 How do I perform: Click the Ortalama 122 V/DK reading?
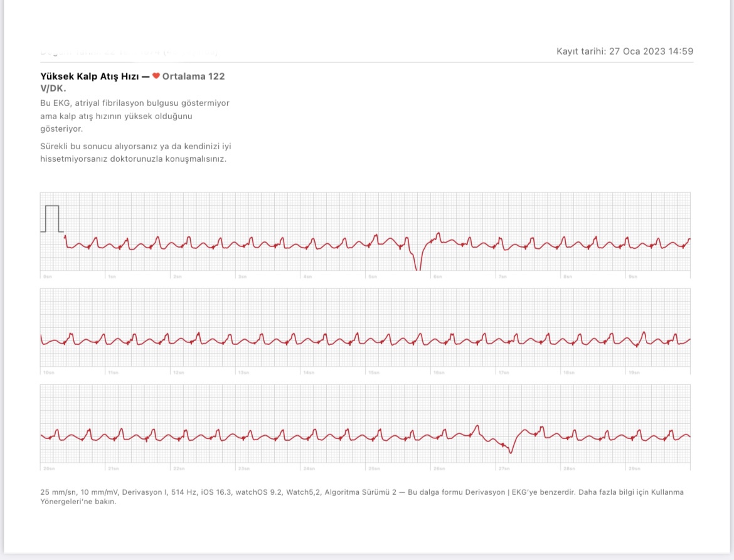[x=132, y=82]
